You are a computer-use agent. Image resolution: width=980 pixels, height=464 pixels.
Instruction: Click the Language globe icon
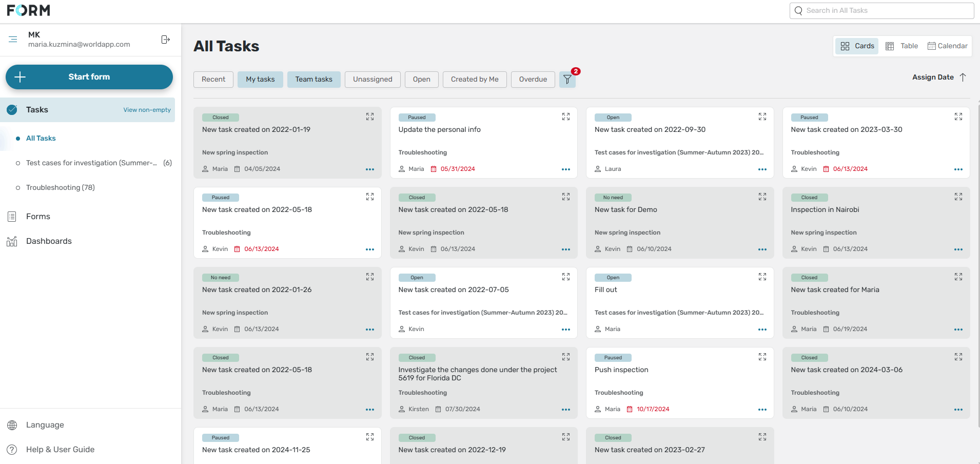[x=12, y=425]
